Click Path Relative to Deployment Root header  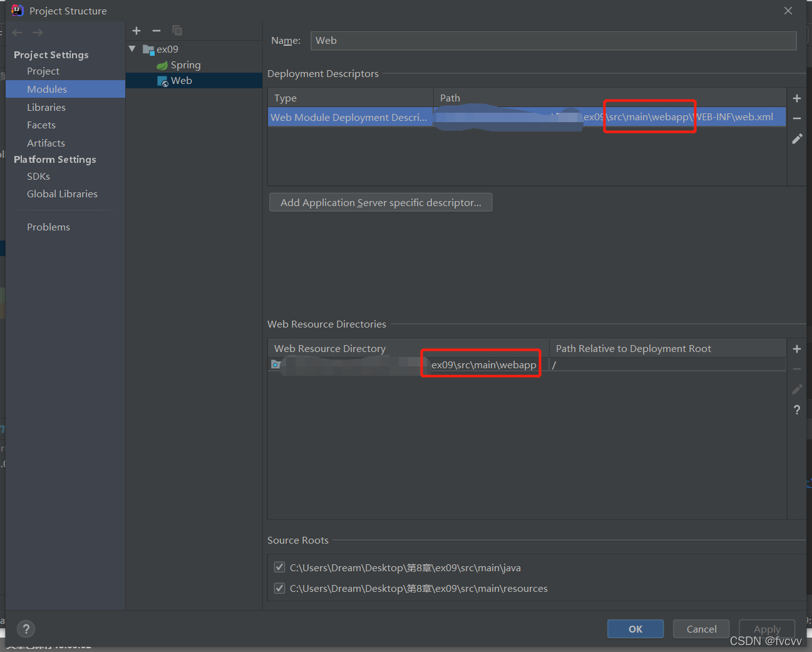coord(667,348)
